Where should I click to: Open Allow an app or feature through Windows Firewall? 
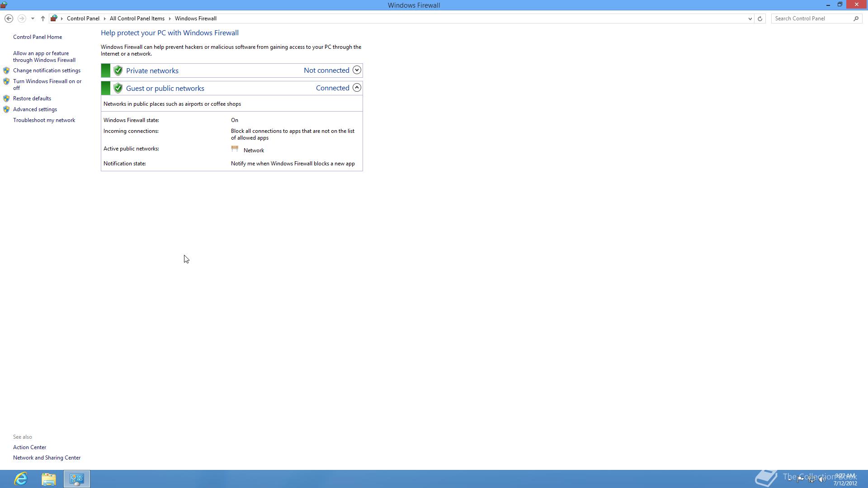pyautogui.click(x=44, y=56)
